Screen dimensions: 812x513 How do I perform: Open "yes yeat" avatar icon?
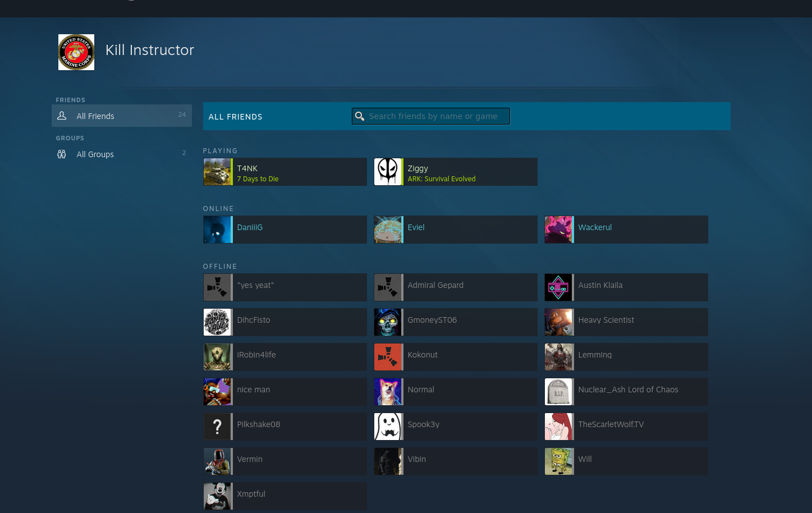click(x=217, y=287)
